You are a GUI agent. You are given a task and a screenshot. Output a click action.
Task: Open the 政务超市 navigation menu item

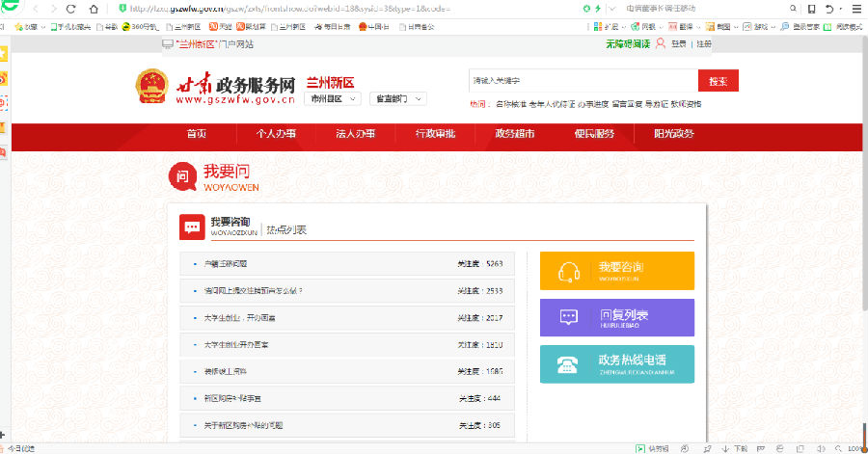pyautogui.click(x=515, y=134)
